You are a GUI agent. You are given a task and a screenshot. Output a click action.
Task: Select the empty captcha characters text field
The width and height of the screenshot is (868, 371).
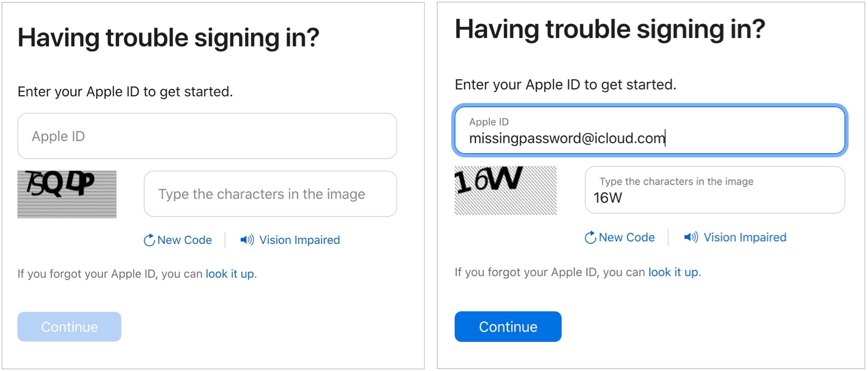coord(270,194)
